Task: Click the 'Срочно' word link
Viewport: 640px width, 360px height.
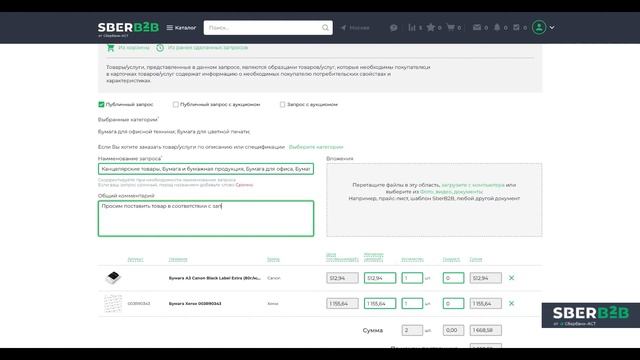Action: coord(244,185)
